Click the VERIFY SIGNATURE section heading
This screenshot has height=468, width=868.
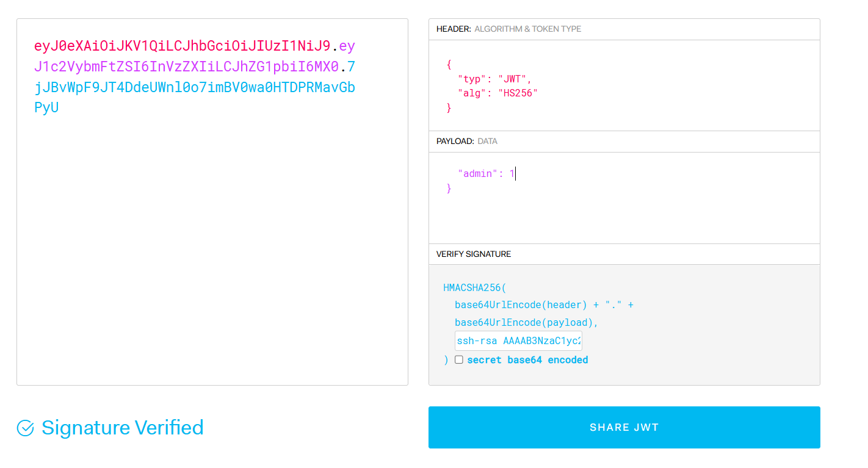point(474,254)
